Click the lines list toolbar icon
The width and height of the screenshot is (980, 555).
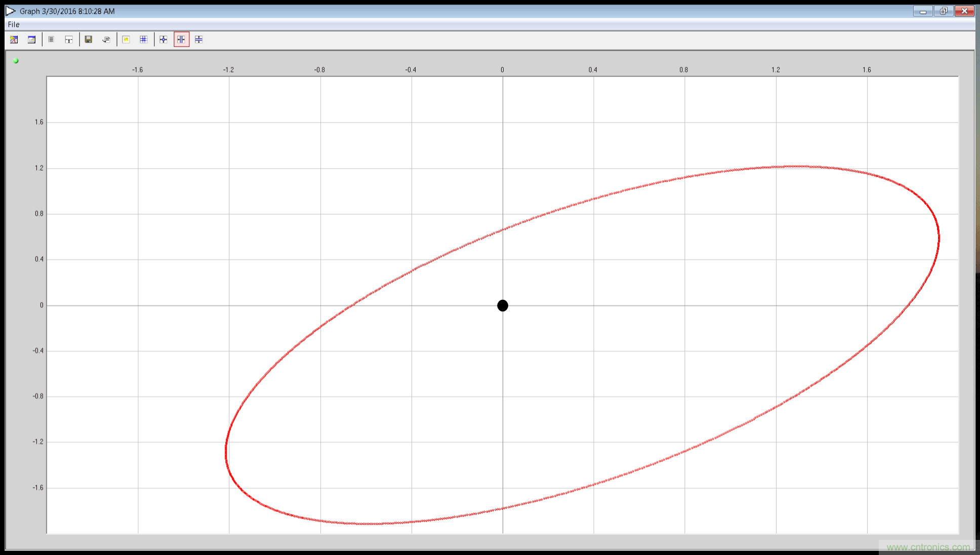[51, 39]
